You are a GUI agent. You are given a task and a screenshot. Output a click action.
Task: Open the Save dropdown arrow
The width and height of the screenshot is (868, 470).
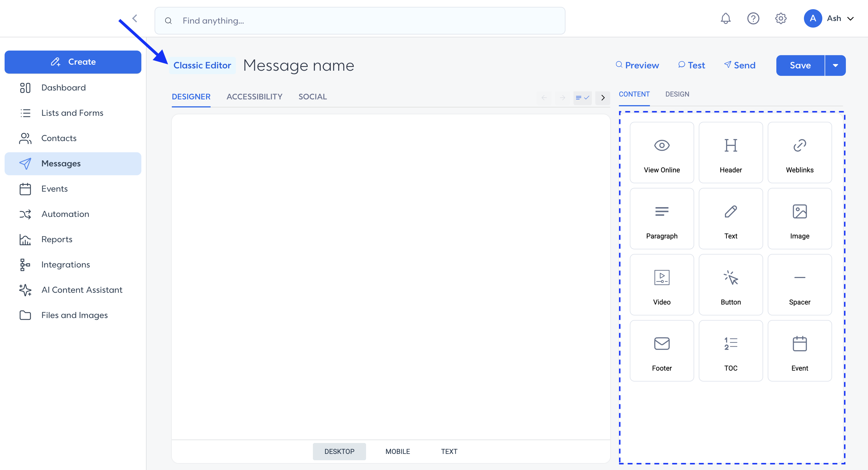pyautogui.click(x=835, y=66)
